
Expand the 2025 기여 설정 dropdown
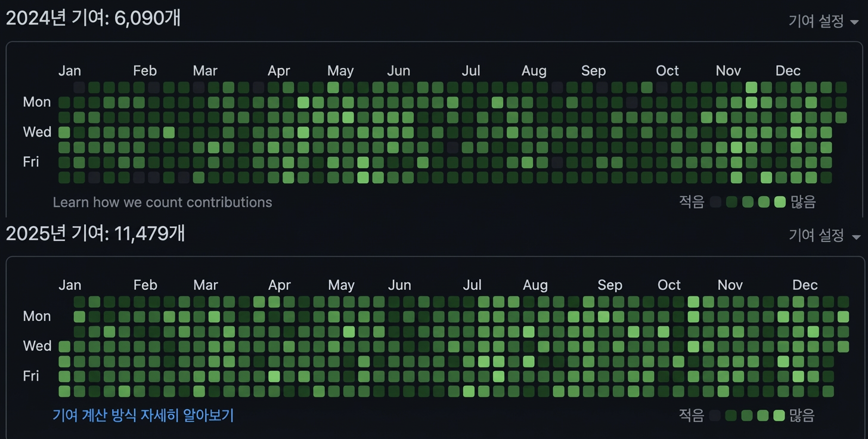tap(823, 236)
